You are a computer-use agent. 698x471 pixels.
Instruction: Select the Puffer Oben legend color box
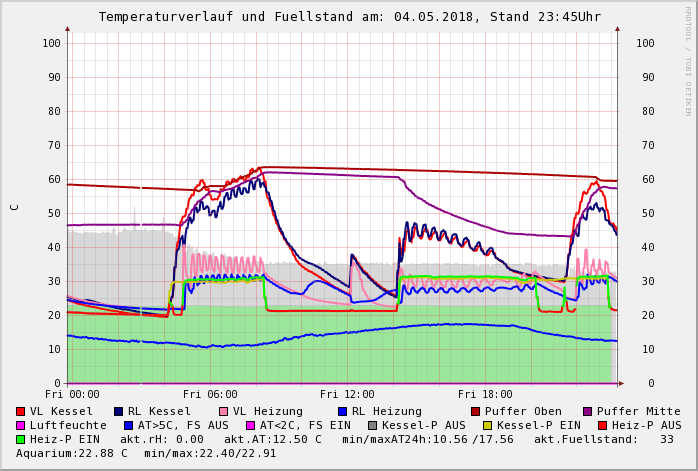[476, 411]
